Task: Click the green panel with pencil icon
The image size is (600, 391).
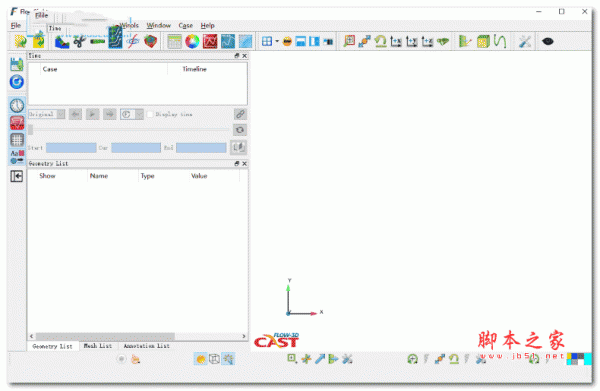Action: (x=465, y=41)
